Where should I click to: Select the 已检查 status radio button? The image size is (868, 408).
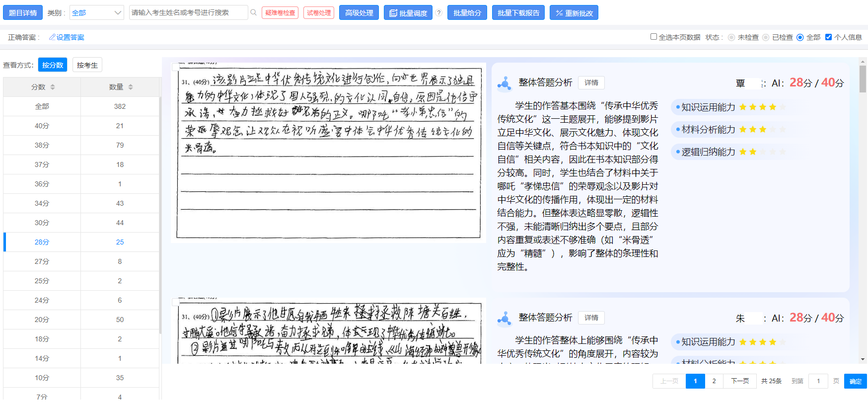766,37
